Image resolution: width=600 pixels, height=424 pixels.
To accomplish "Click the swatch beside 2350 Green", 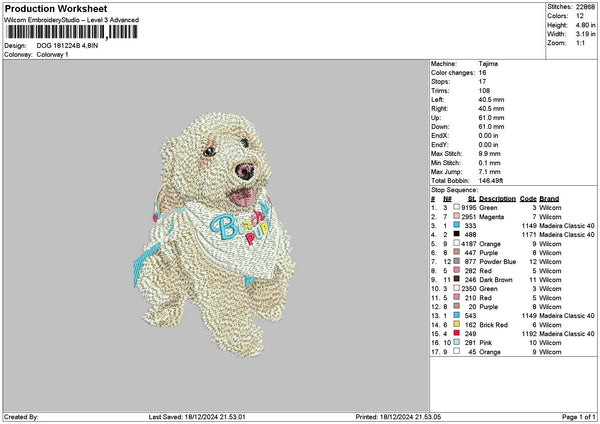I will (457, 288).
